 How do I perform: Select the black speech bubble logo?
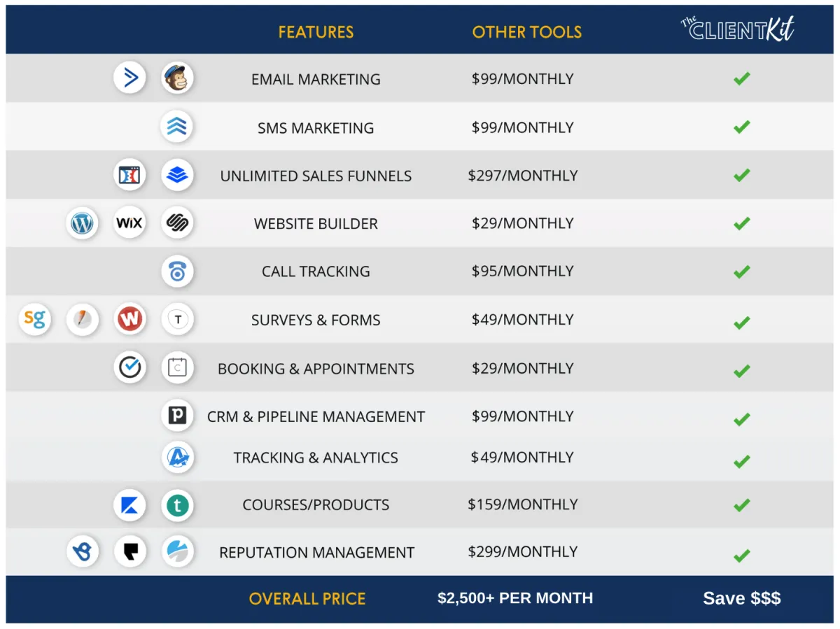coord(129,551)
